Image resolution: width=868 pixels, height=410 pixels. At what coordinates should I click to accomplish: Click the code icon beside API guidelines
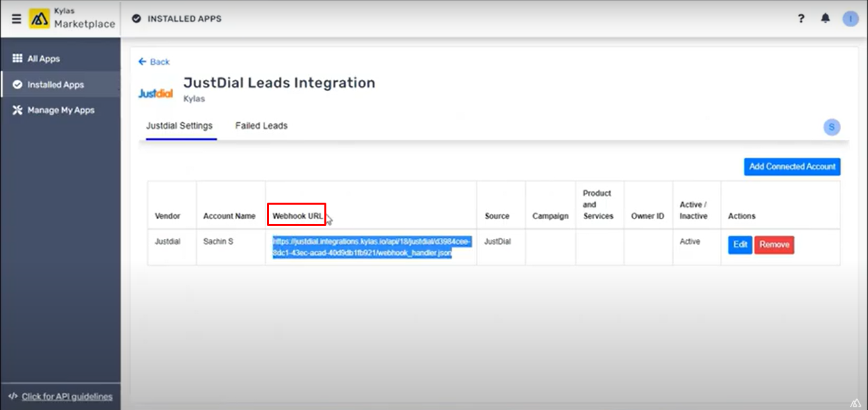point(13,397)
